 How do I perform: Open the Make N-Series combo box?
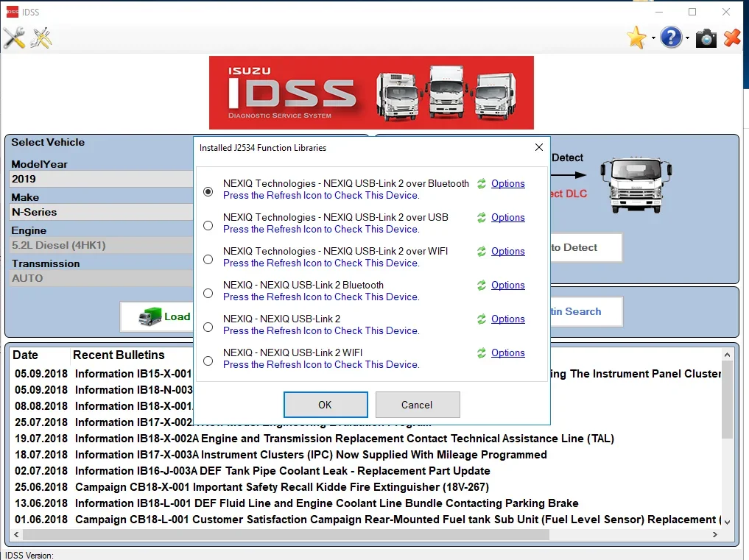(102, 212)
